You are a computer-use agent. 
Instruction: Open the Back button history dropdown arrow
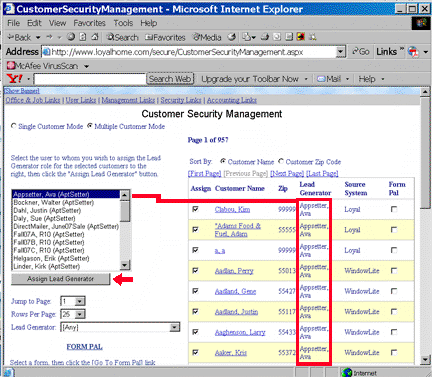(38, 37)
